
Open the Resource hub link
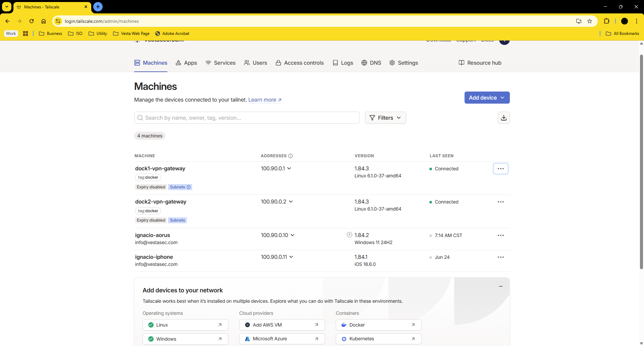480,63
